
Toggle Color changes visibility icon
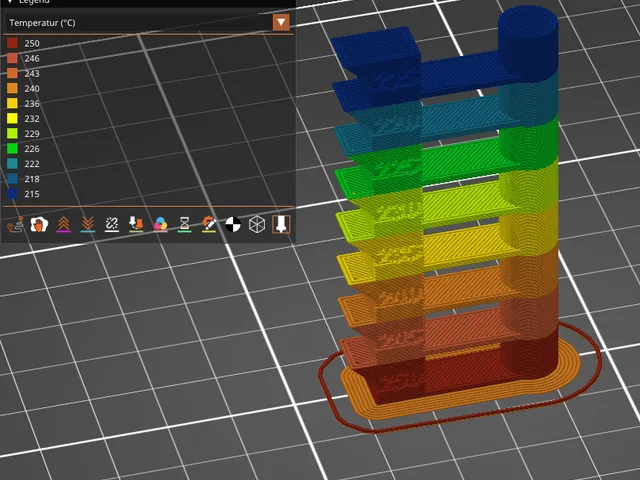[x=160, y=224]
